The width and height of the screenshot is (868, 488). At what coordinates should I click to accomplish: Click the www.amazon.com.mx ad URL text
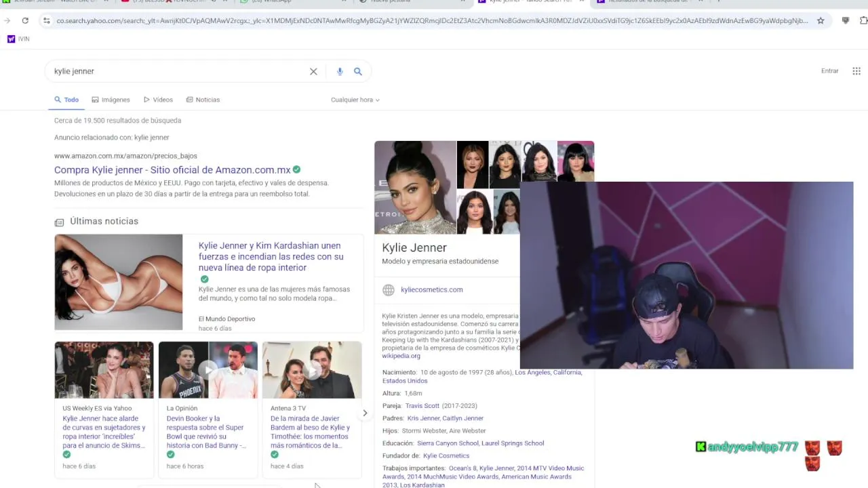click(x=125, y=156)
